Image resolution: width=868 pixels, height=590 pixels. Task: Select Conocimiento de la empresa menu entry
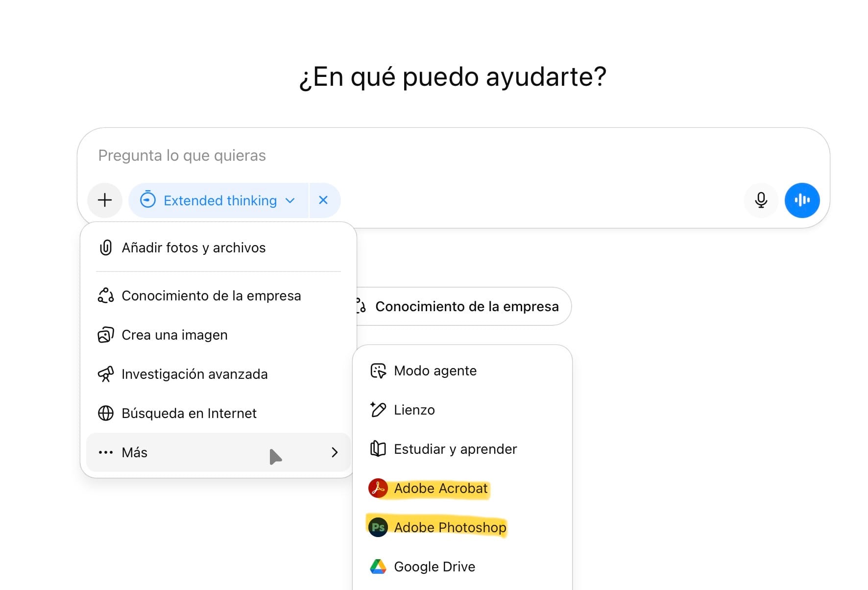(x=211, y=296)
